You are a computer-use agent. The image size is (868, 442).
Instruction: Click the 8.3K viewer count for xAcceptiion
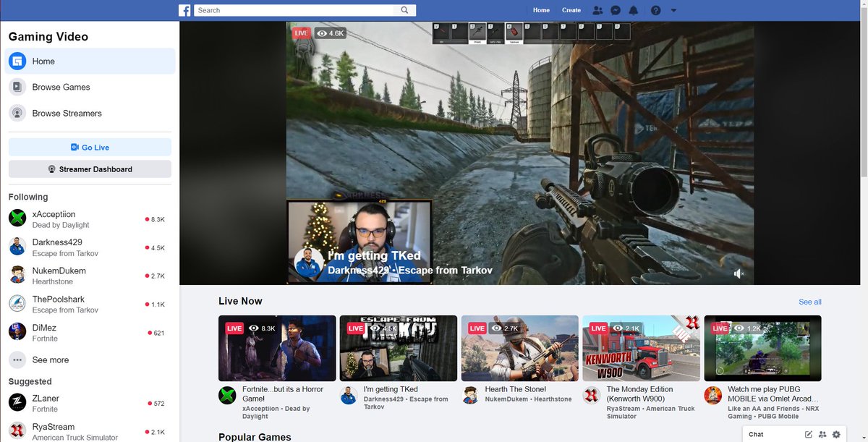(156, 219)
